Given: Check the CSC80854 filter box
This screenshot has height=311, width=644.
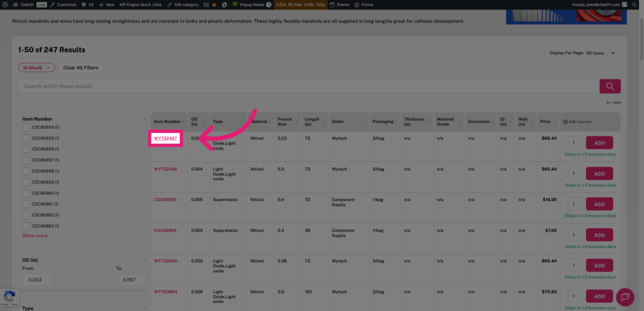Looking at the screenshot, I should pos(26,127).
